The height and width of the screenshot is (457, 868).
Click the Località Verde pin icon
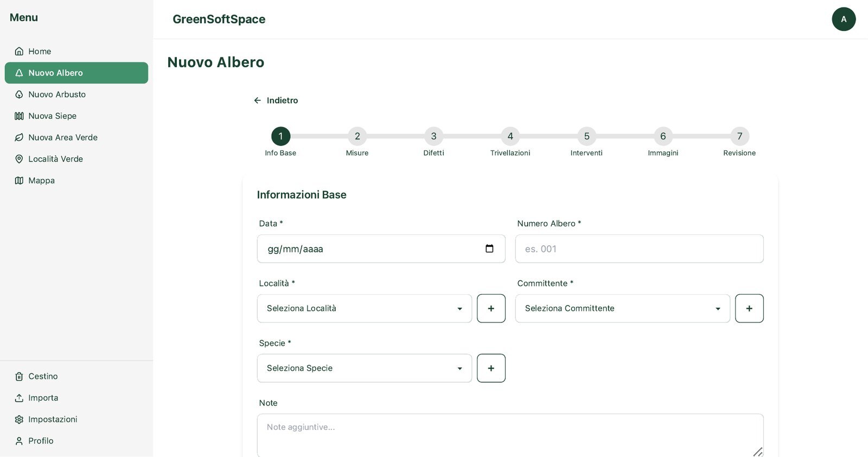pyautogui.click(x=19, y=159)
